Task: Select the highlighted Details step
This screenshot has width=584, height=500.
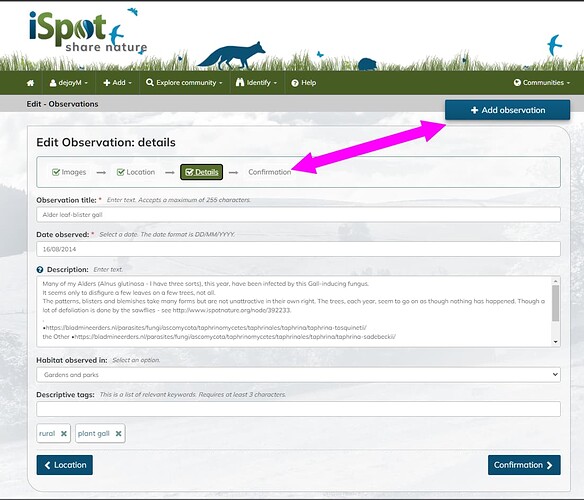Action: pyautogui.click(x=201, y=172)
